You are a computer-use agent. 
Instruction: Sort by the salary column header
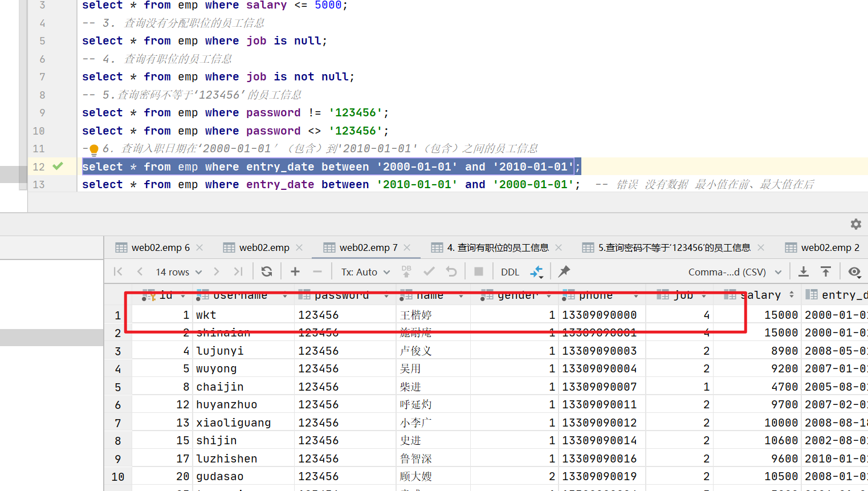[760, 295]
